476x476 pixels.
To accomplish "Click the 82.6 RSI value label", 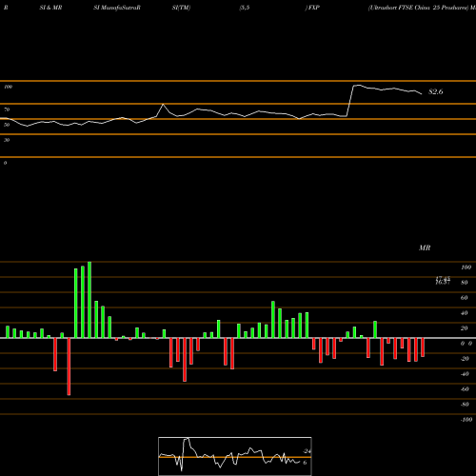I will click(436, 91).
